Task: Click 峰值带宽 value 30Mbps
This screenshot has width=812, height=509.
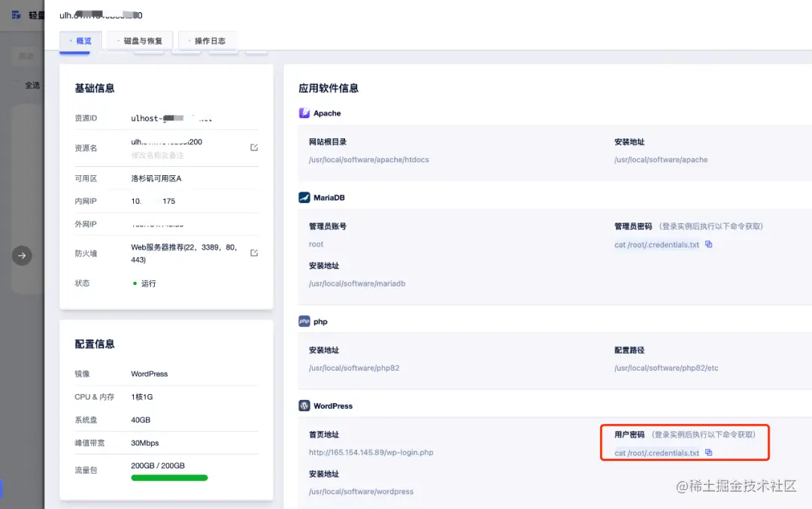Action: coord(144,443)
